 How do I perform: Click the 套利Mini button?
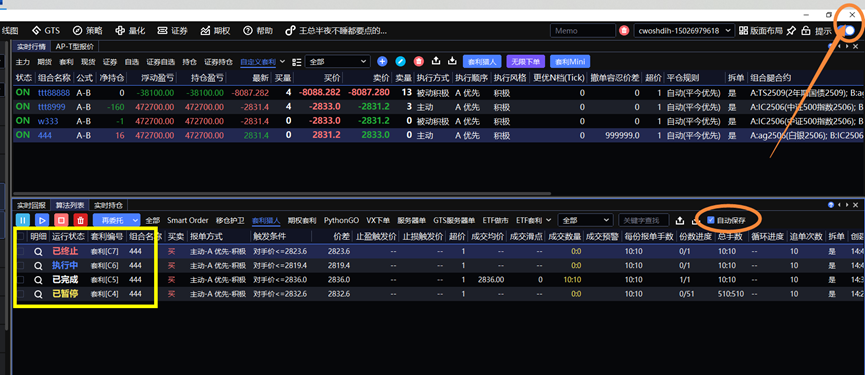pyautogui.click(x=570, y=61)
